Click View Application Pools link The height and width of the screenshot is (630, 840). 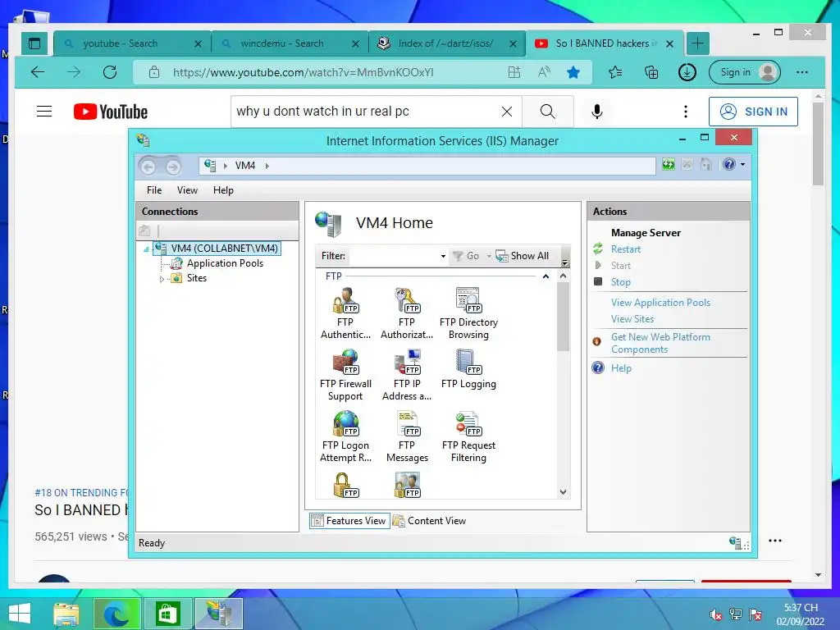pos(660,303)
